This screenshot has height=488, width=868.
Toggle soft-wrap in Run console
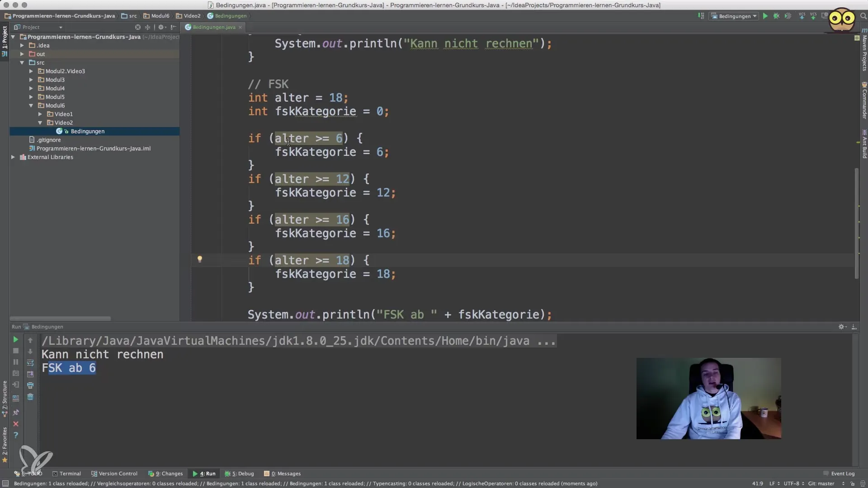click(30, 362)
